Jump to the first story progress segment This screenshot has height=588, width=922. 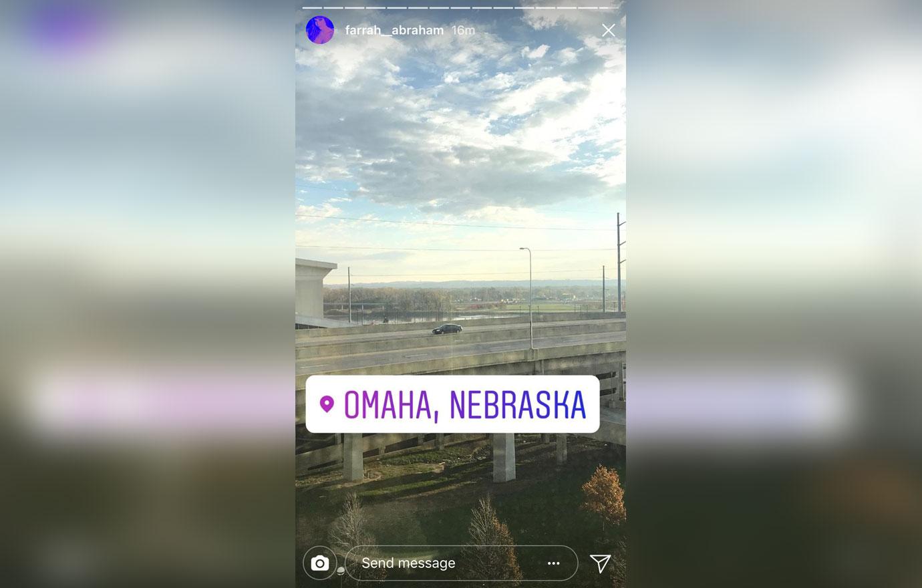click(x=312, y=8)
